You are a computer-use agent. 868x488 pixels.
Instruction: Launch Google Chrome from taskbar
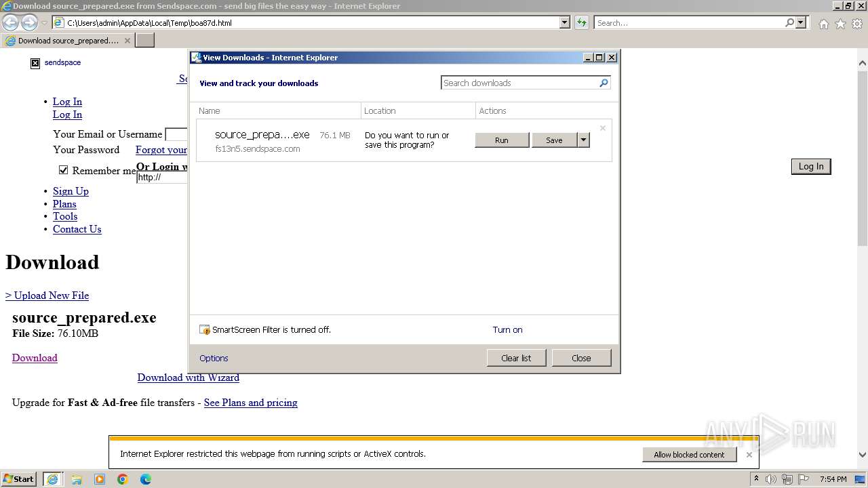click(x=123, y=479)
